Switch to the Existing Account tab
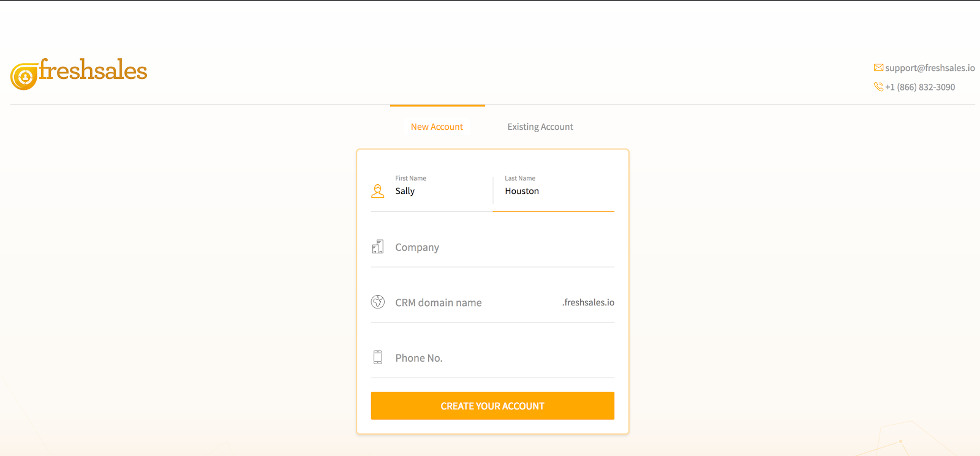 tap(540, 127)
